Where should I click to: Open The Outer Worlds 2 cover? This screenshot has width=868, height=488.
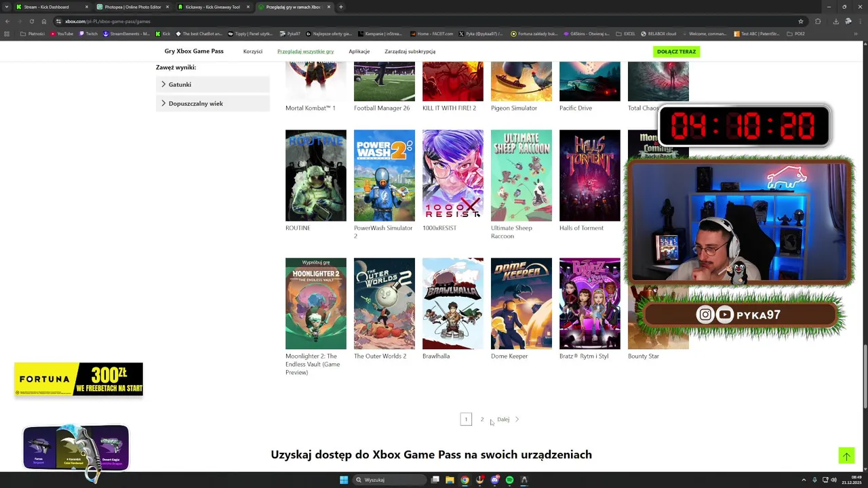[384, 304]
